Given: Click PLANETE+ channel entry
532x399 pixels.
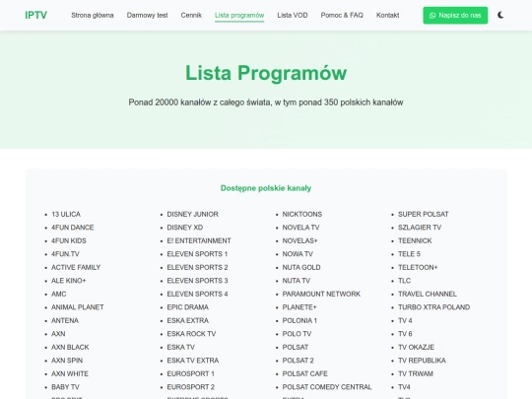Looking at the screenshot, I should tap(299, 307).
